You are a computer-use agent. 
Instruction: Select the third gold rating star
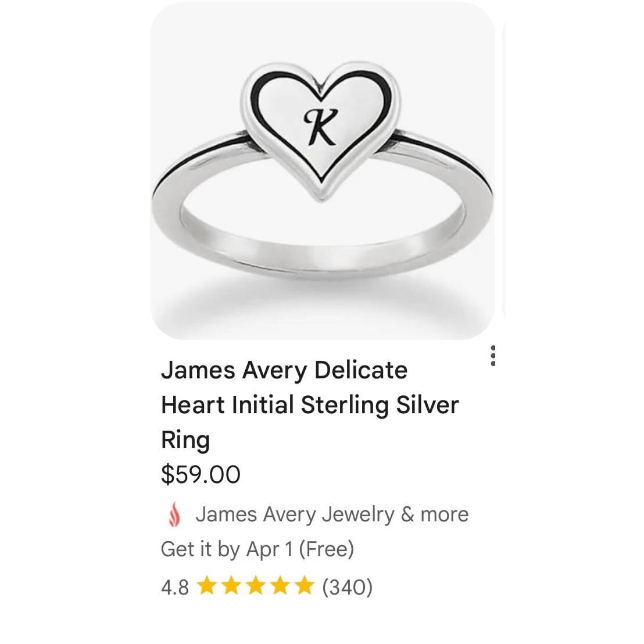[x=256, y=585]
